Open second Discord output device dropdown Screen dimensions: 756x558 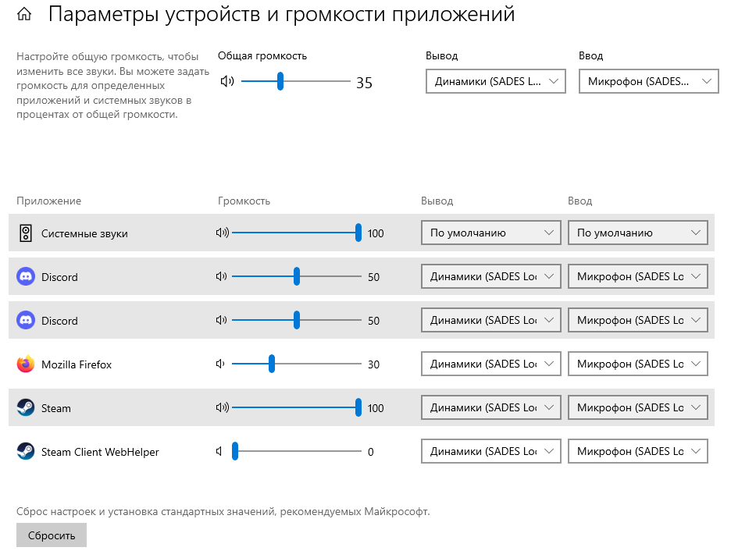click(490, 320)
